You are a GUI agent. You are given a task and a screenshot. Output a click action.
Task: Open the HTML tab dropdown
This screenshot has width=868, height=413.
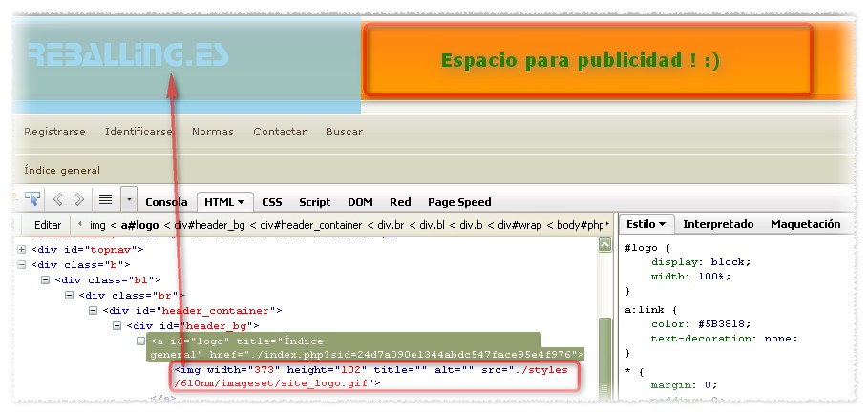[241, 202]
